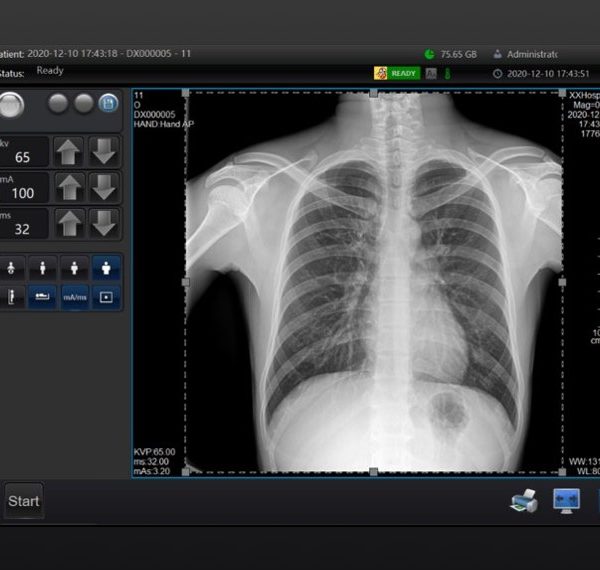Click the green disk space pie icon
The image size is (600, 570).
429,54
